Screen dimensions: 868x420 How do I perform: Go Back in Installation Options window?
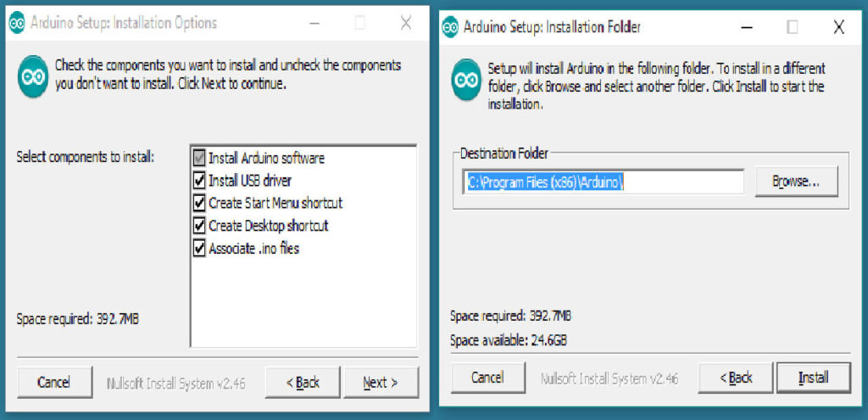(x=303, y=383)
